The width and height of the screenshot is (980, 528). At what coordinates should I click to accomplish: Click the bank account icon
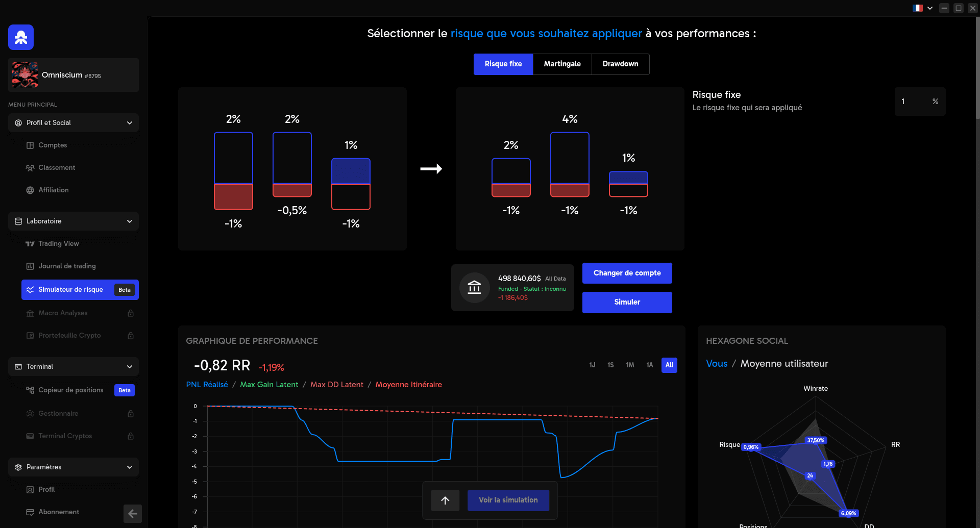pos(474,288)
